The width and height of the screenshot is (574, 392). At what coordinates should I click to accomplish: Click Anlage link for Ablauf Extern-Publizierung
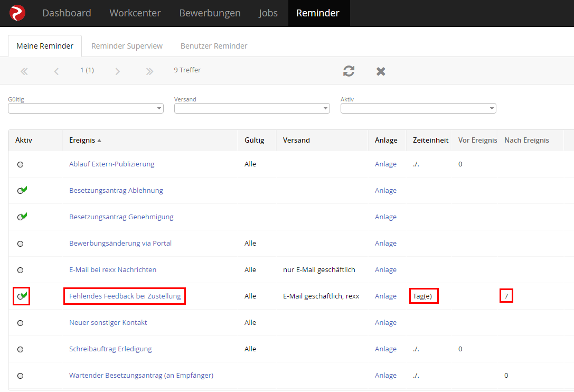(385, 164)
